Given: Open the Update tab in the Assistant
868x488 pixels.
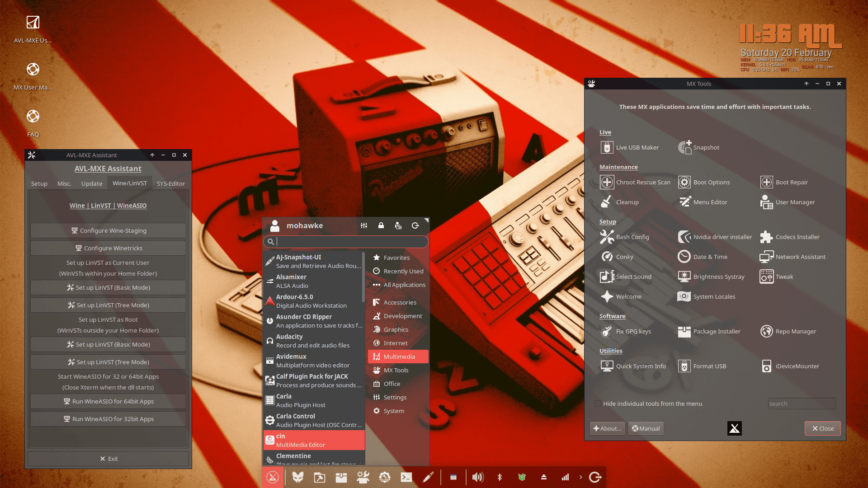Looking at the screenshot, I should pos(92,183).
